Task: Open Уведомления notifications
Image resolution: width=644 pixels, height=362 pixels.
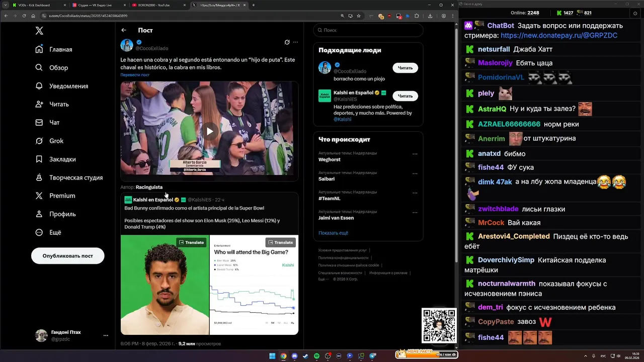Action: point(61,86)
